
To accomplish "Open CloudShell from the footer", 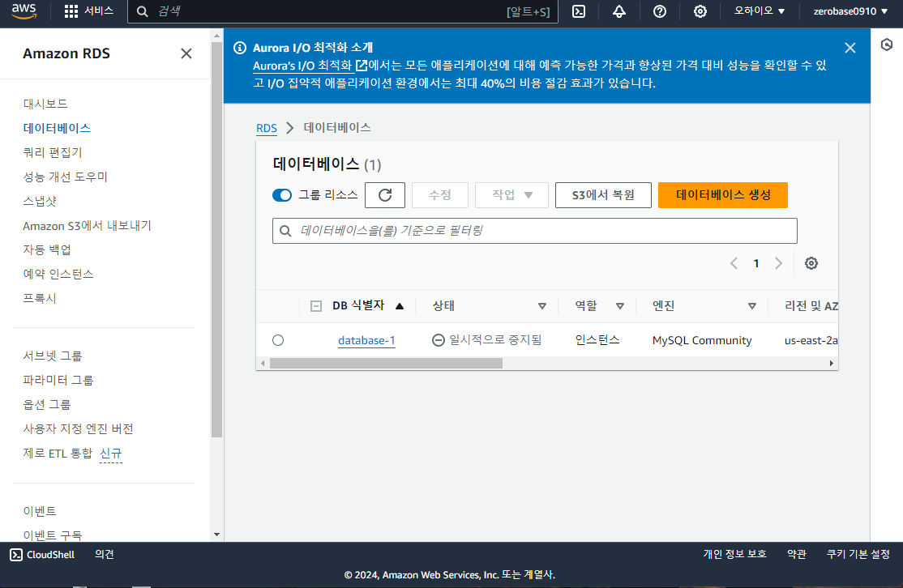I will (42, 555).
